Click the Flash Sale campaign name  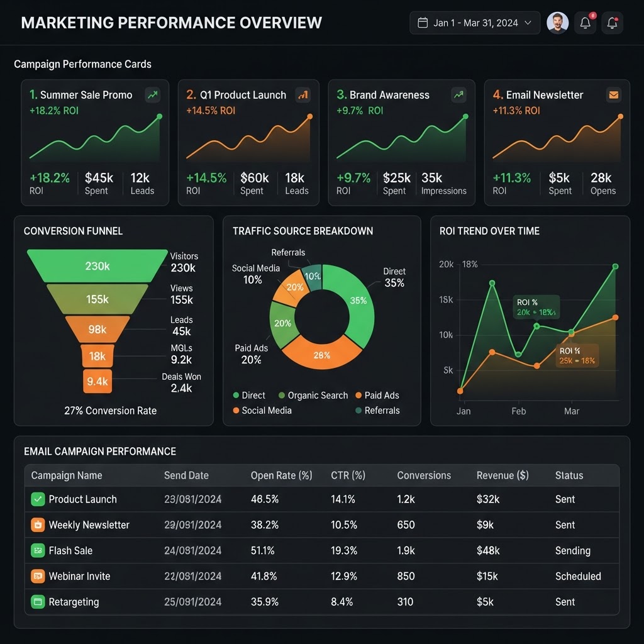(70, 550)
